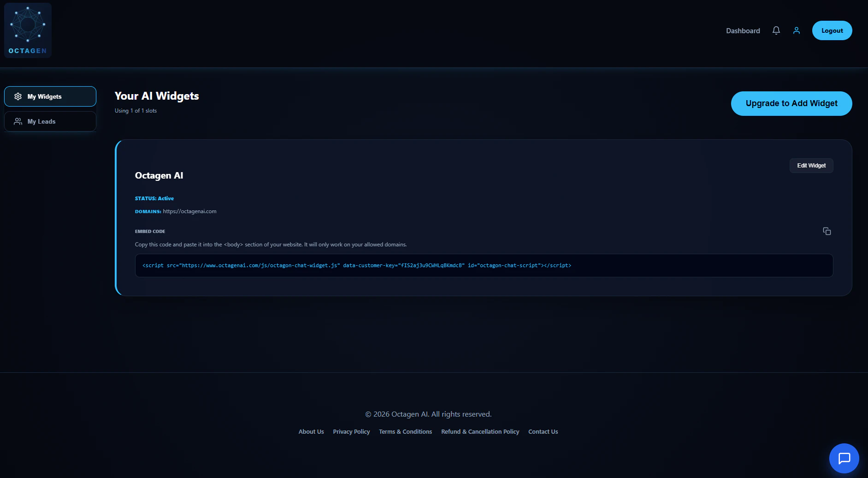868x478 pixels.
Task: Click the Octagen AI widget title
Action: [x=159, y=175]
